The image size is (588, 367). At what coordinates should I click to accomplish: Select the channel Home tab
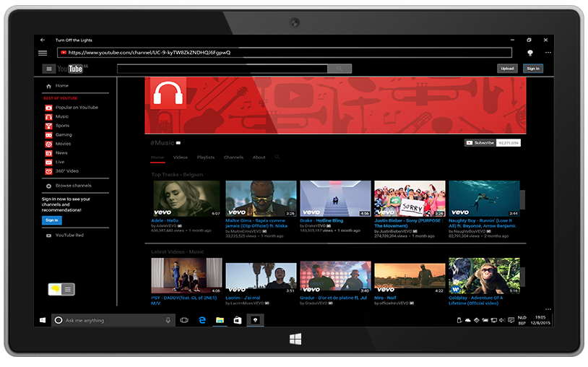tap(157, 157)
